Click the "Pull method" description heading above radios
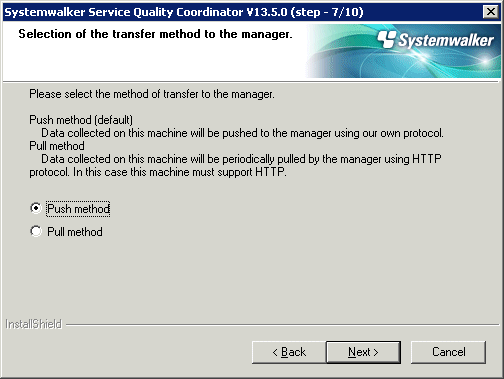Viewport: 504px width, 379px height. (x=57, y=146)
